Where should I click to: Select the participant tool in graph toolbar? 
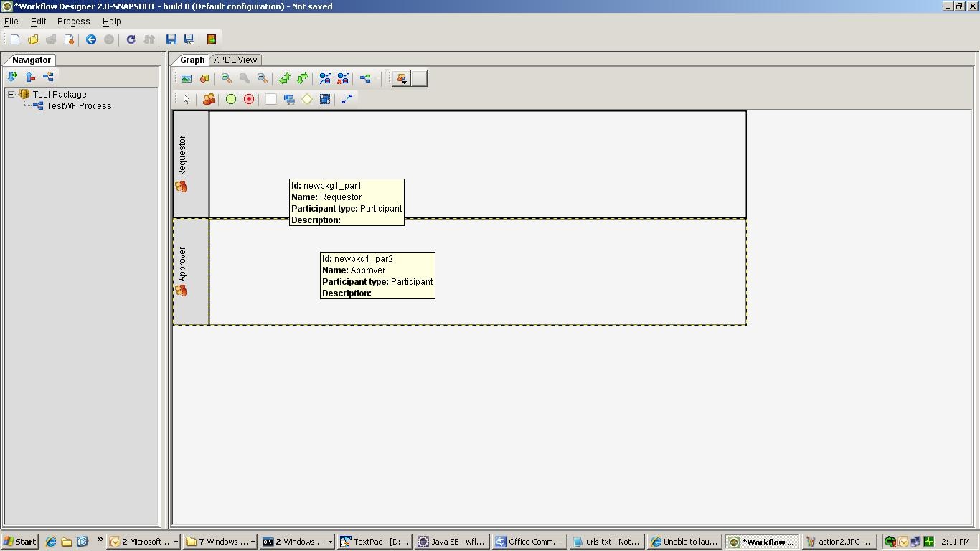(x=209, y=99)
